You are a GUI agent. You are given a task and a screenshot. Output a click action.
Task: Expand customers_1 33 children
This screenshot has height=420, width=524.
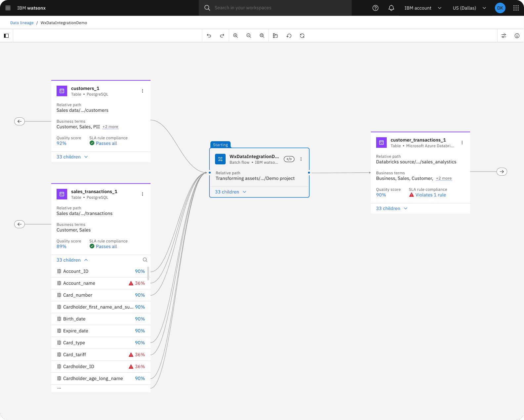[72, 157]
